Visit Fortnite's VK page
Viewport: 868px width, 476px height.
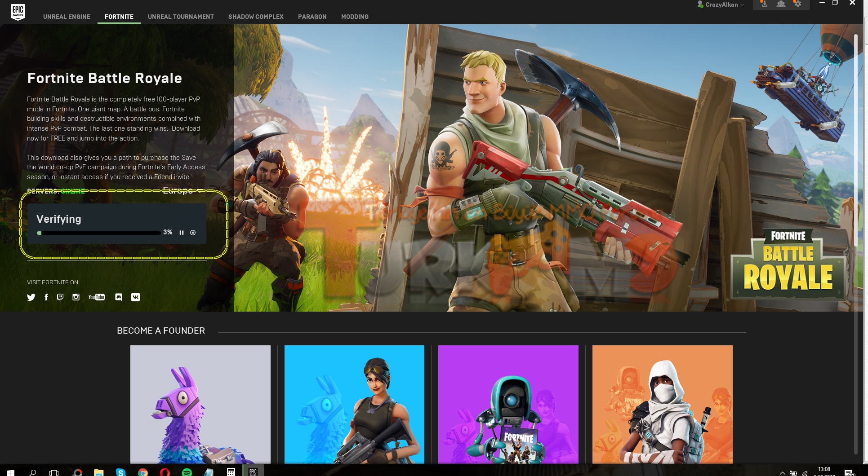135,297
